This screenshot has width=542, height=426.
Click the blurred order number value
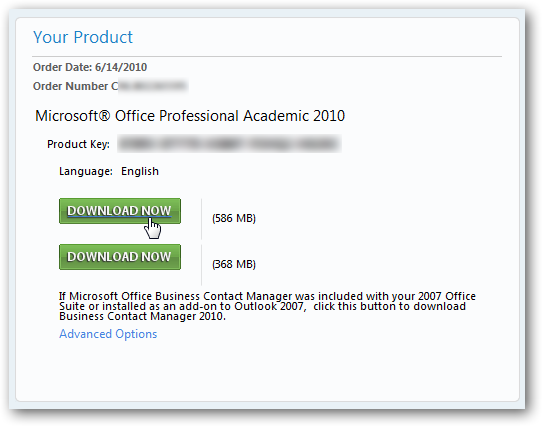(153, 86)
